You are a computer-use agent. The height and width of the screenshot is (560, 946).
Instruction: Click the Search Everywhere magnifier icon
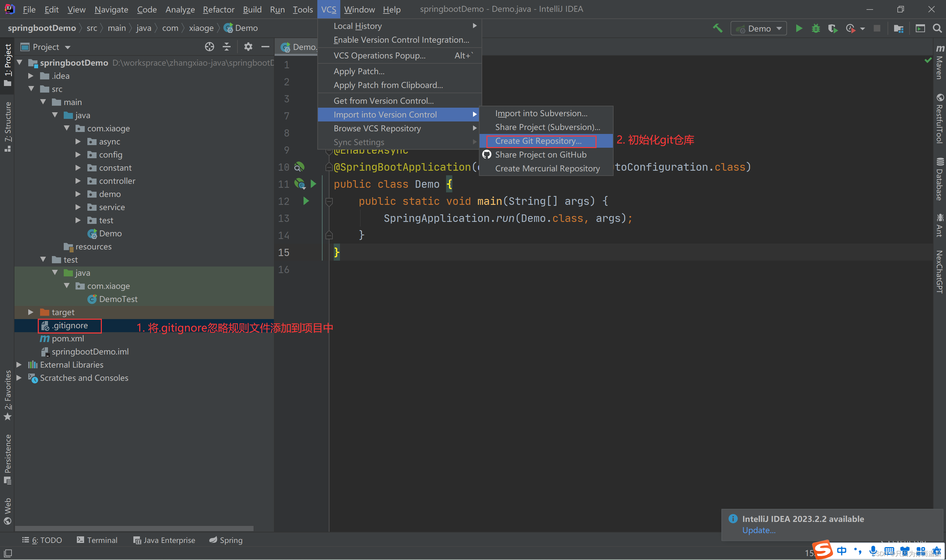pyautogui.click(x=936, y=28)
